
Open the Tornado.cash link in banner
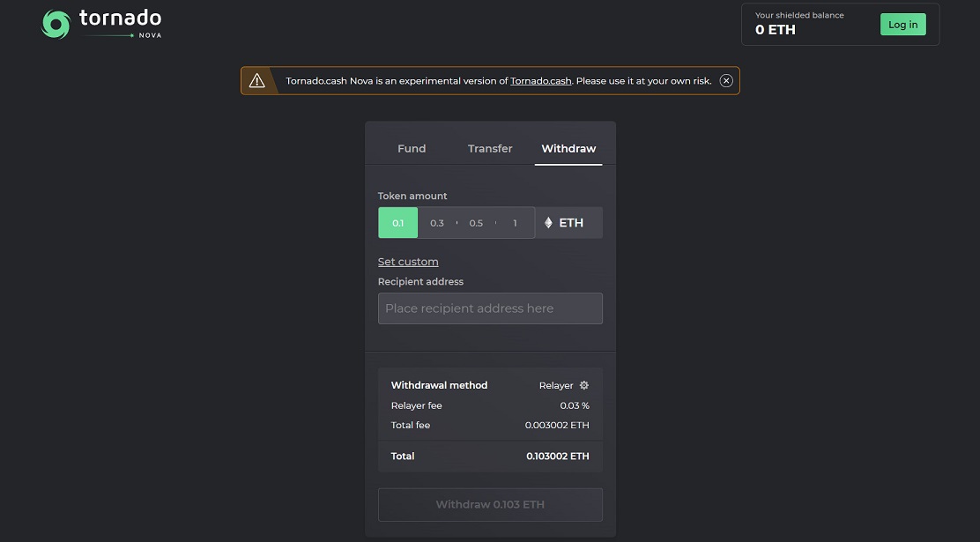click(540, 81)
